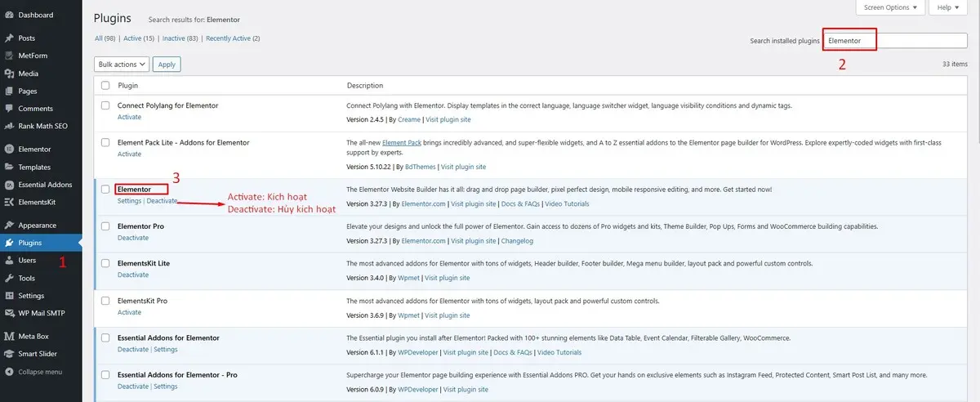
Task: Click the Elementor sidebar icon
Action: [x=9, y=150]
